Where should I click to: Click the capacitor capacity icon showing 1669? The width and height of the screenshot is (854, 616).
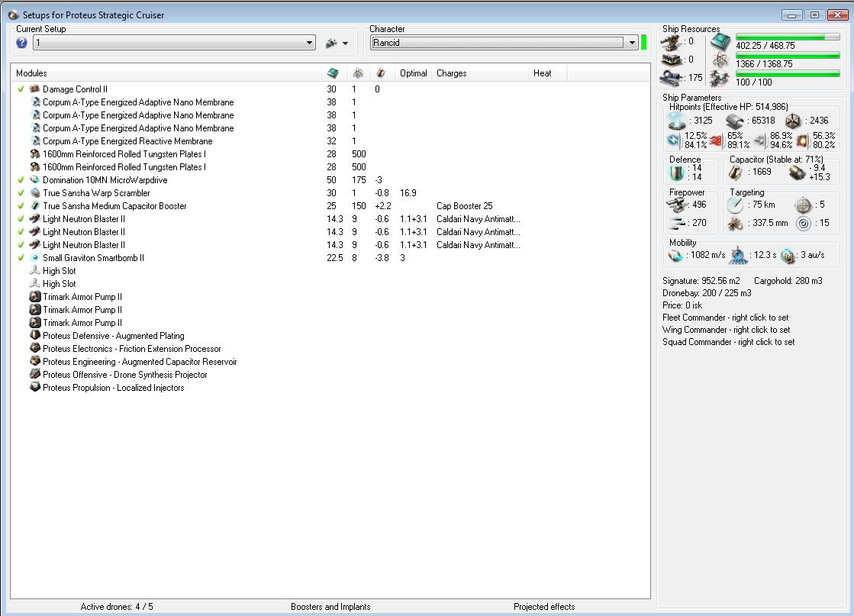click(x=735, y=173)
